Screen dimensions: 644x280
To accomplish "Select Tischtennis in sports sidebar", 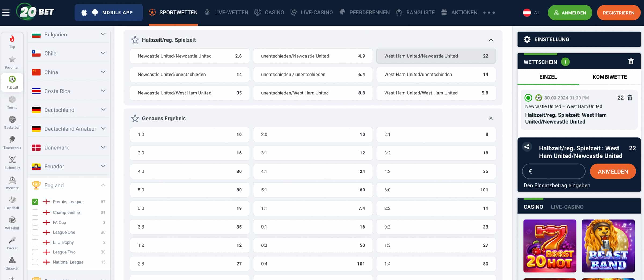I will (x=12, y=143).
